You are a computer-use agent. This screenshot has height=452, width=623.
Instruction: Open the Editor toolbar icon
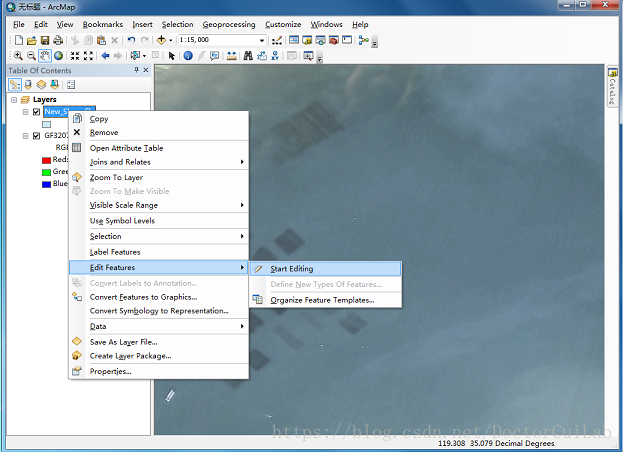click(x=277, y=40)
